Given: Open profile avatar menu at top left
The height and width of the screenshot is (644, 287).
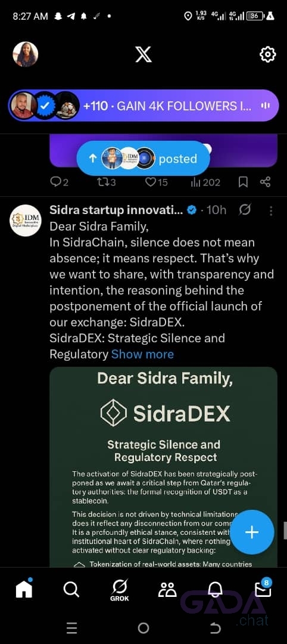Looking at the screenshot, I should (26, 54).
